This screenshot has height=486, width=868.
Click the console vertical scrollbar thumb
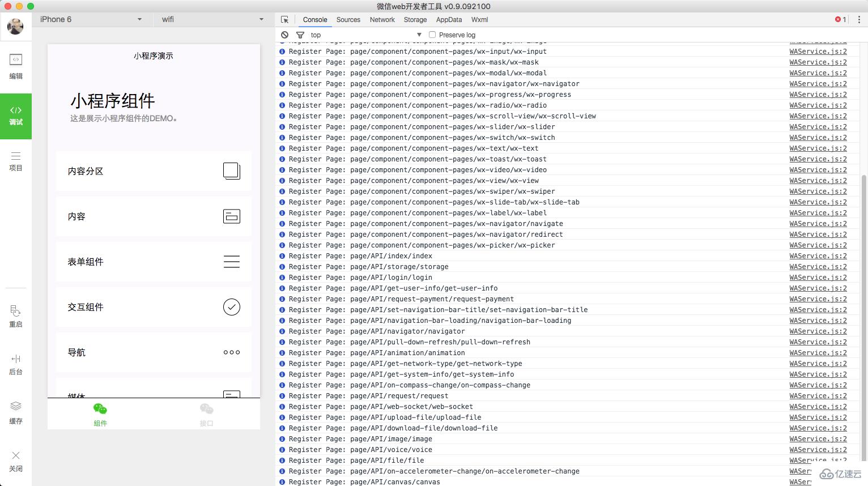point(864,319)
